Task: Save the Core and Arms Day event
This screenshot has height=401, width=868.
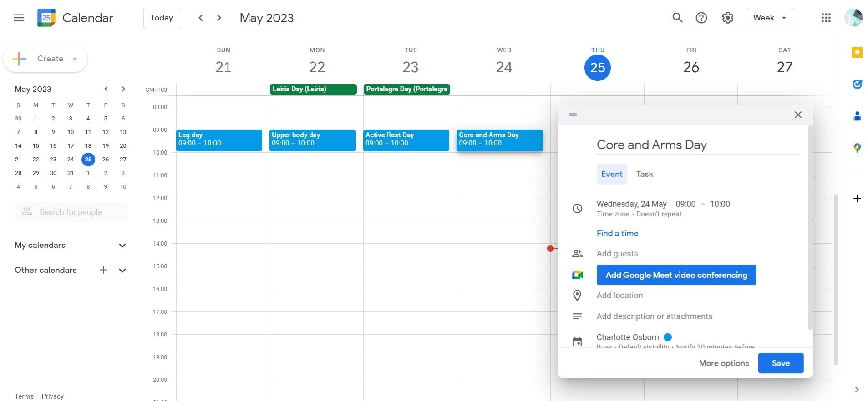Action: click(781, 363)
